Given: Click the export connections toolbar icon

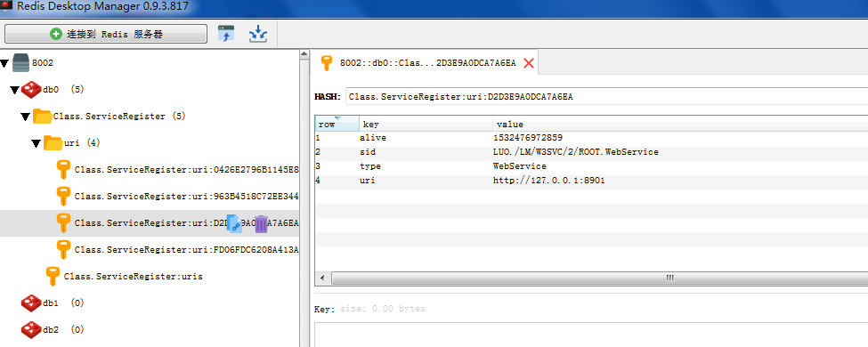Looking at the screenshot, I should (226, 34).
